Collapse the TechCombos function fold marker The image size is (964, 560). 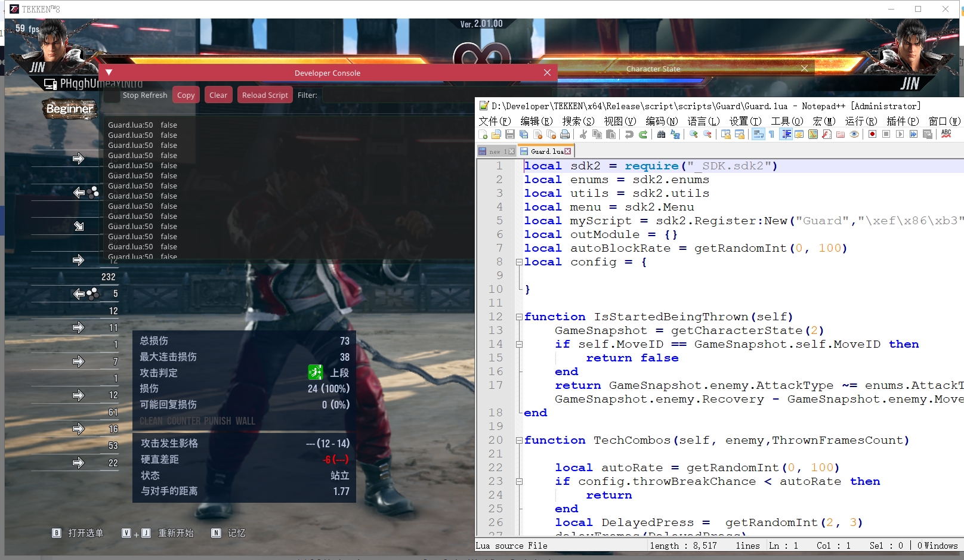coord(519,440)
